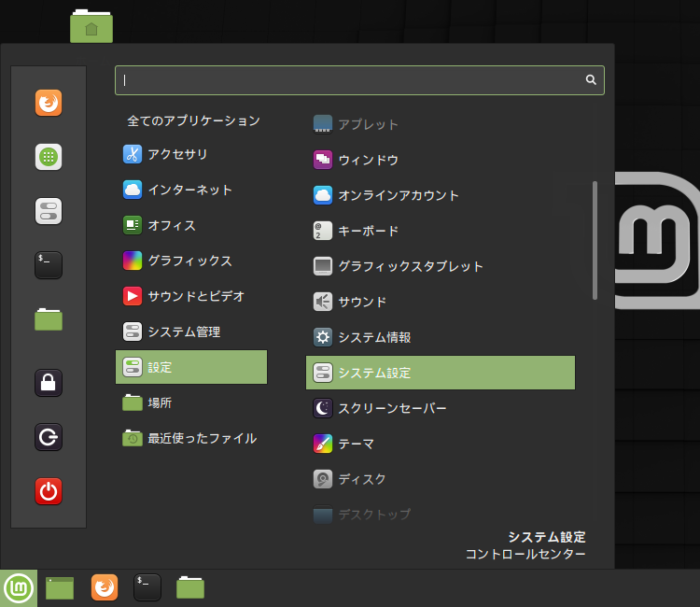This screenshot has width=700, height=607.
Task: Open the システム管理 category
Action: pos(191,332)
